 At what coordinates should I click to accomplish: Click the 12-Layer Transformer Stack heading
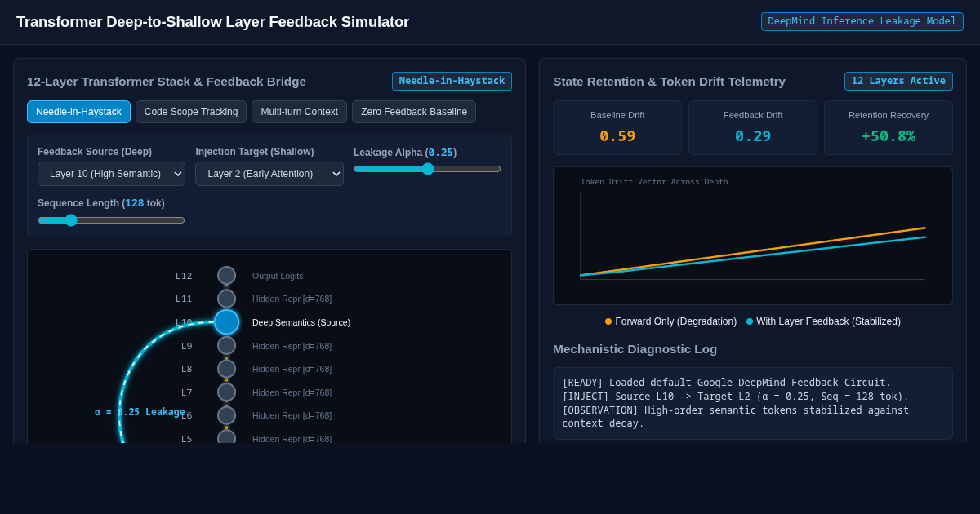pos(167,81)
